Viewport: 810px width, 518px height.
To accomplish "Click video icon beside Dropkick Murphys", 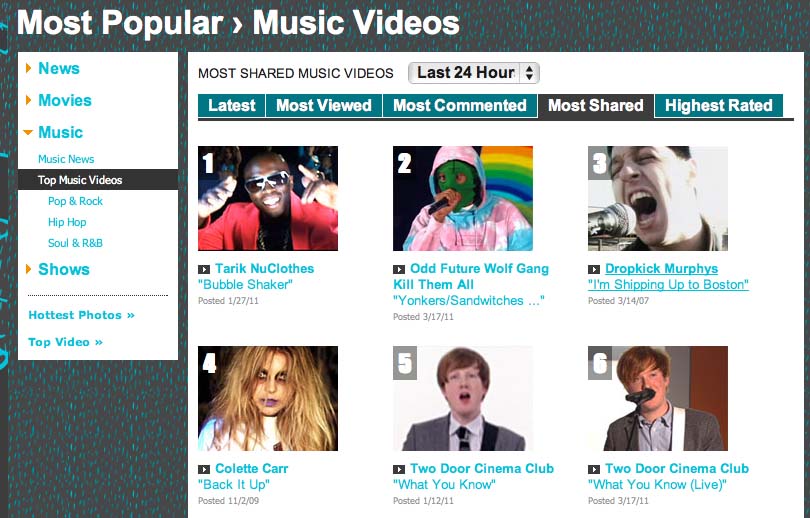I will click(594, 269).
